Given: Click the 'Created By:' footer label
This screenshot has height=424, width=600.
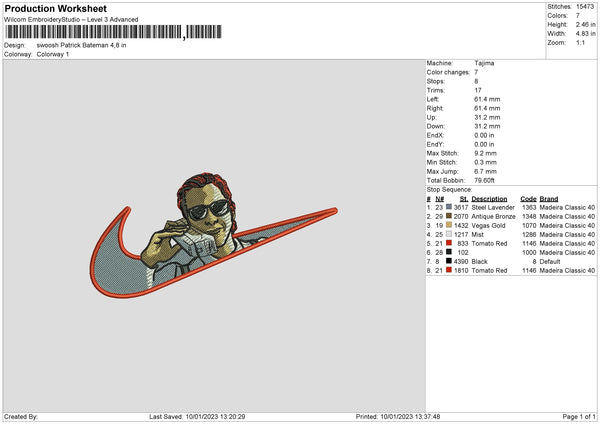Looking at the screenshot, I should click(21, 416).
